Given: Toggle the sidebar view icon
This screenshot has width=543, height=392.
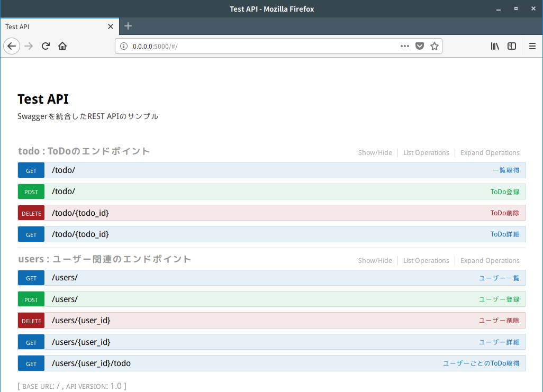Looking at the screenshot, I should point(512,46).
